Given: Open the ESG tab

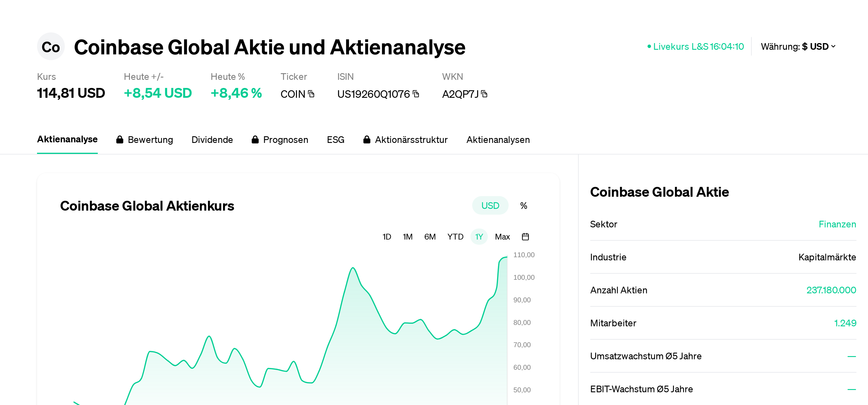Looking at the screenshot, I should click(x=336, y=139).
